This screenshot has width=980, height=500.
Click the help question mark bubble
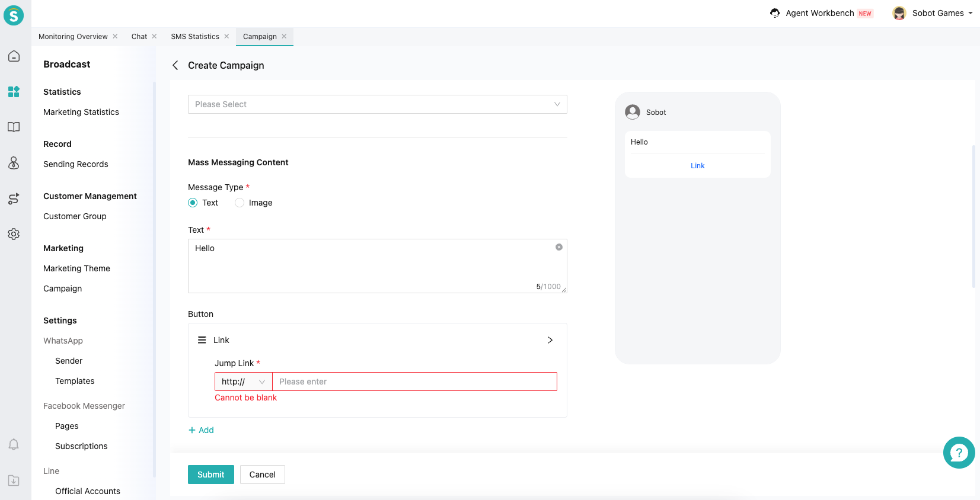pyautogui.click(x=959, y=453)
